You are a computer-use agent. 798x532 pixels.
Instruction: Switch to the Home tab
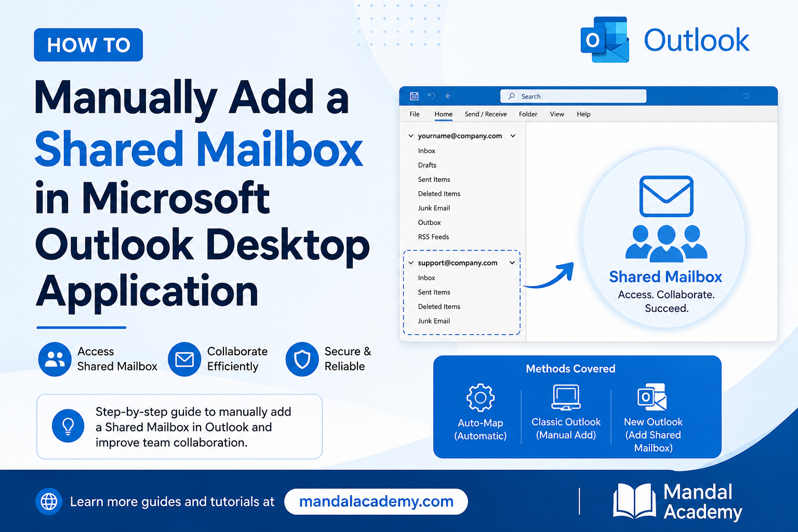tap(444, 114)
